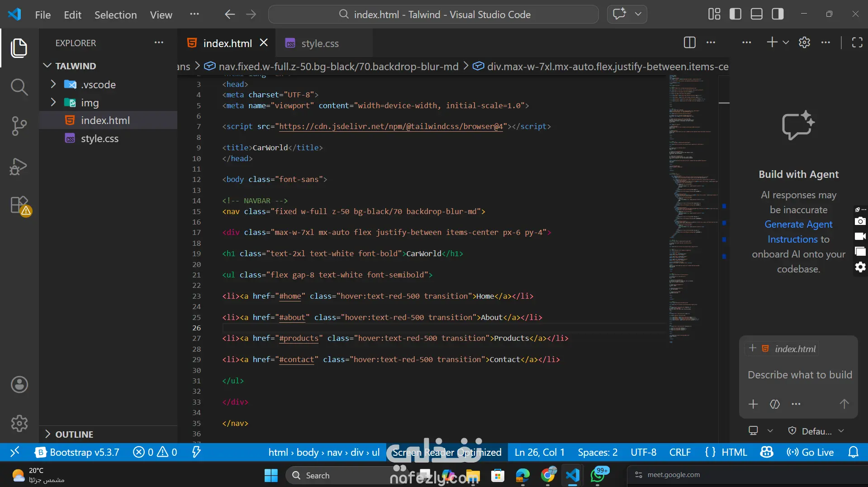Collapse the TALWIND folder section
The image size is (868, 487).
109,66
